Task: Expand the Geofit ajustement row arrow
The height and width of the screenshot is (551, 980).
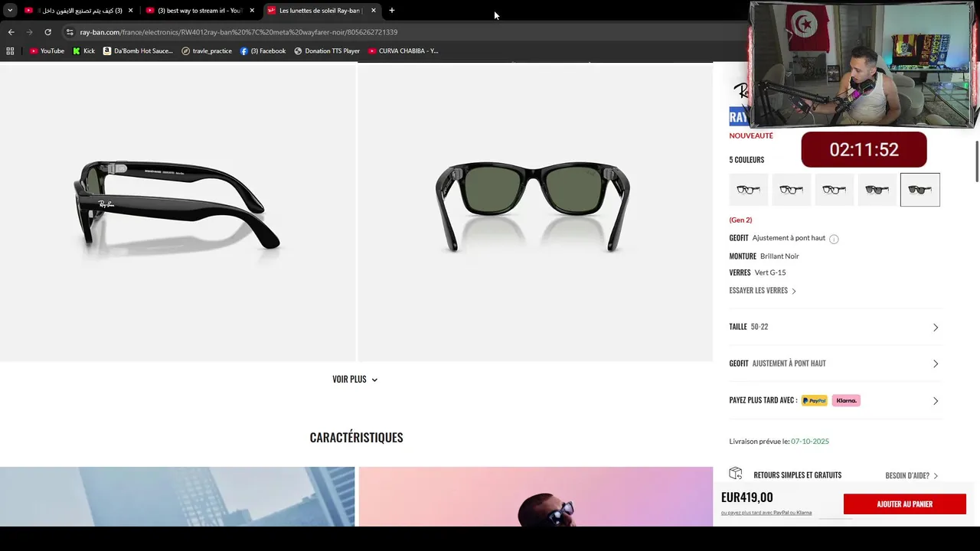Action: [936, 364]
